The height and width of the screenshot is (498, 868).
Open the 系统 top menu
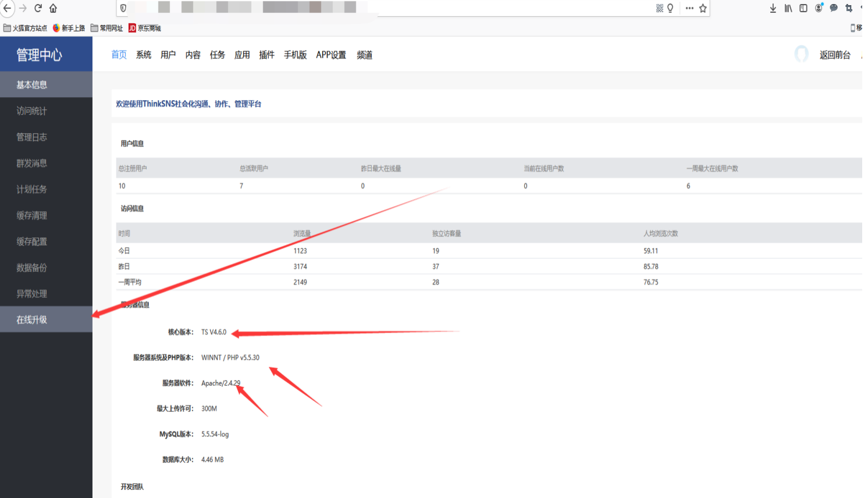144,55
